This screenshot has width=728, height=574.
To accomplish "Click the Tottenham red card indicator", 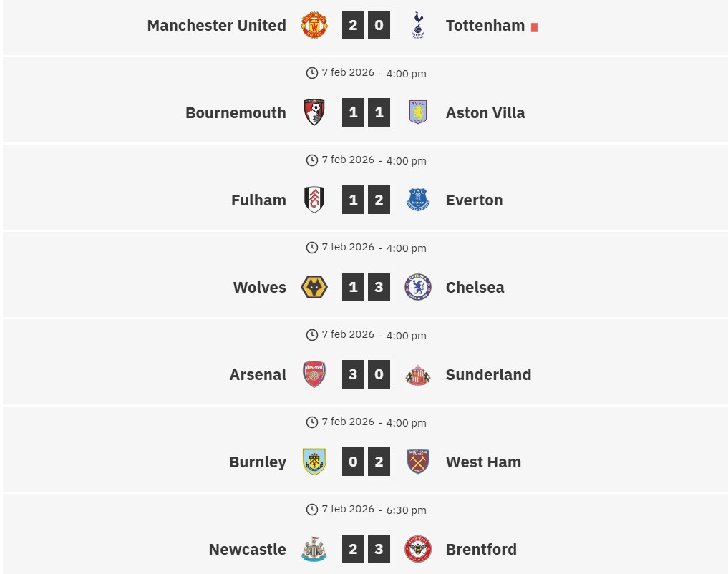I will point(534,27).
